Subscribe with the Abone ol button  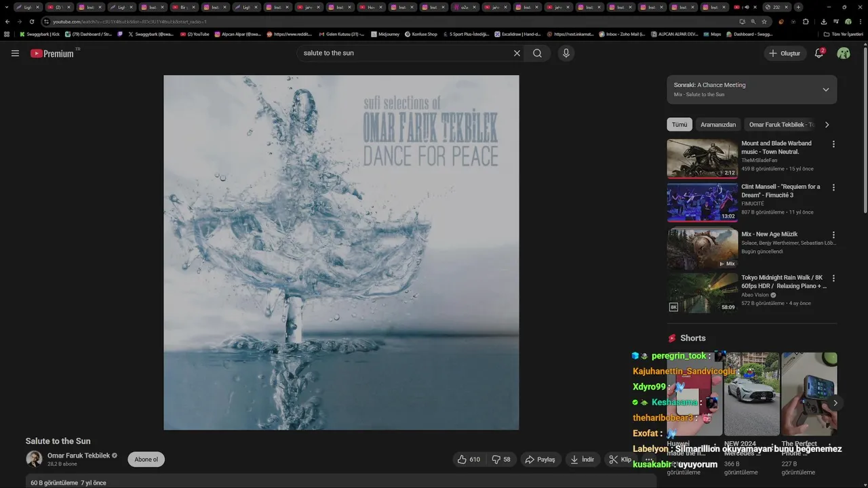(146, 460)
